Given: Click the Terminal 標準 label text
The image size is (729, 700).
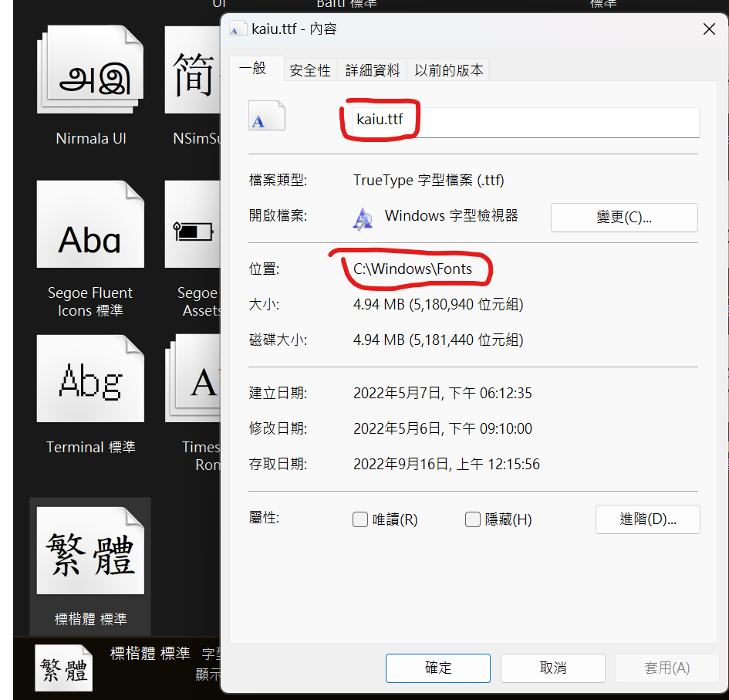Looking at the screenshot, I should tap(91, 447).
